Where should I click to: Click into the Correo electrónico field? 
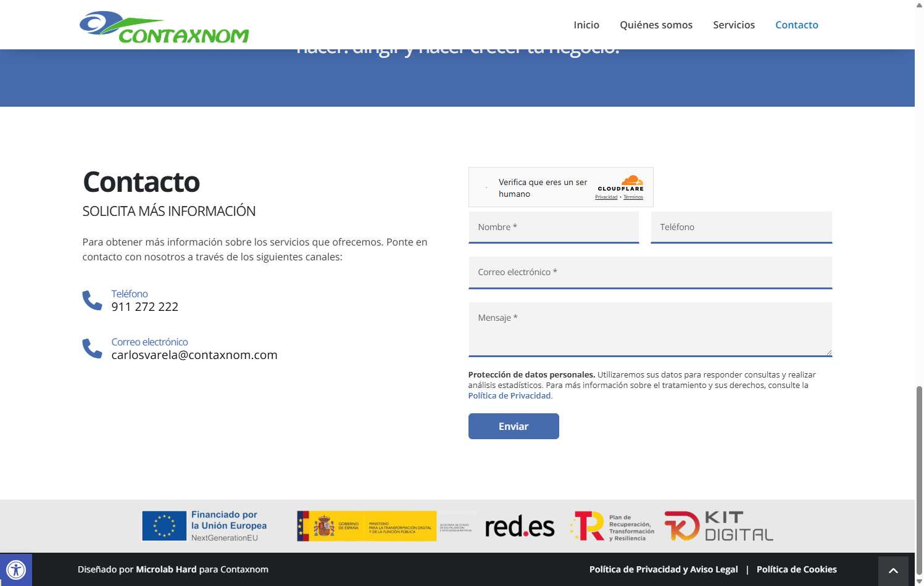click(x=649, y=272)
